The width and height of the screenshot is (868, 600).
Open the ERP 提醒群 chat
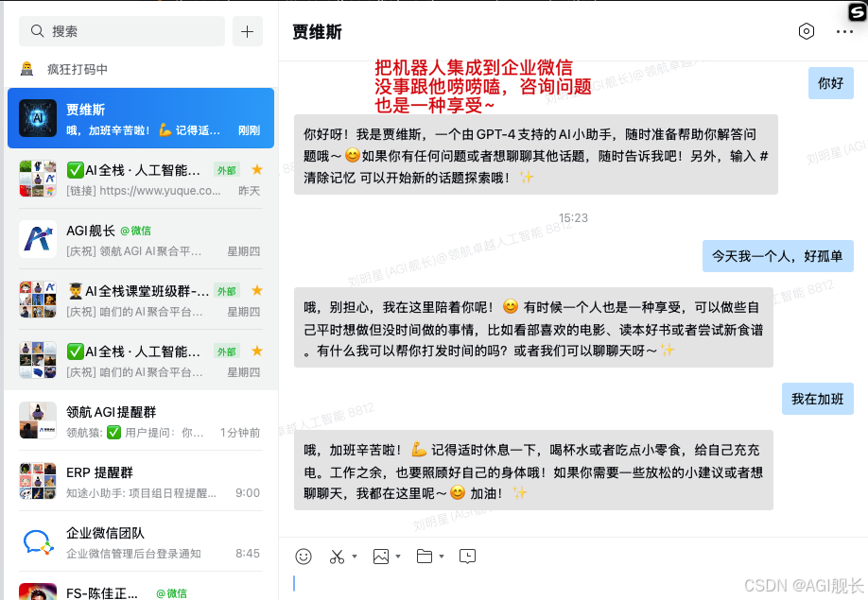tap(141, 481)
